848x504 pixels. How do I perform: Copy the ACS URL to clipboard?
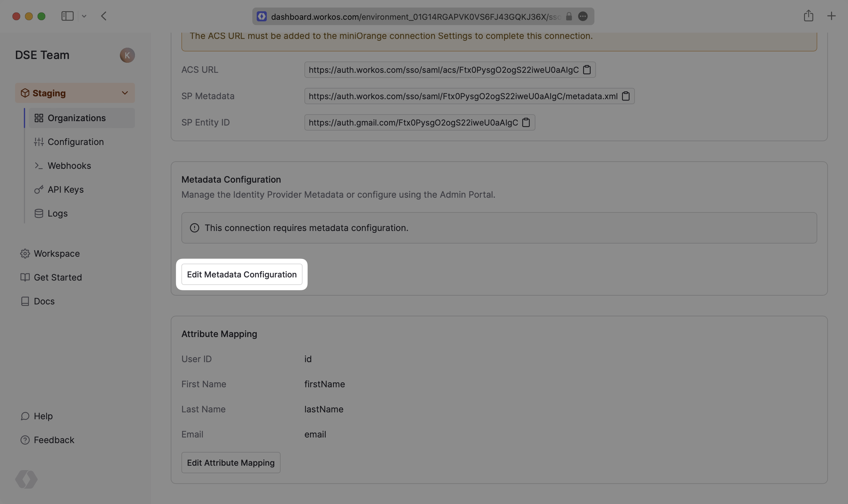[587, 70]
